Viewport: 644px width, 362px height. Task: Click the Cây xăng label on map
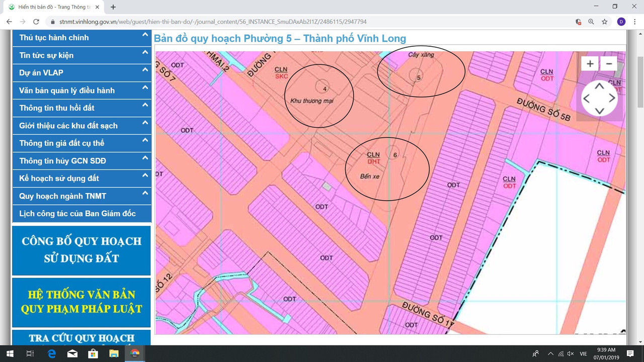[x=420, y=54]
